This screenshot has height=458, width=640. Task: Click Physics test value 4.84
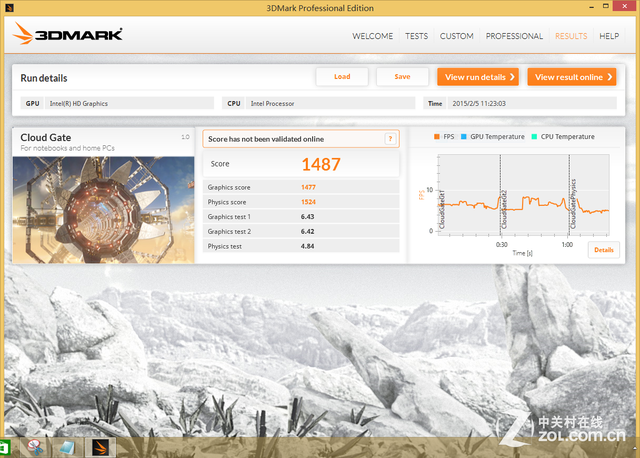[307, 246]
